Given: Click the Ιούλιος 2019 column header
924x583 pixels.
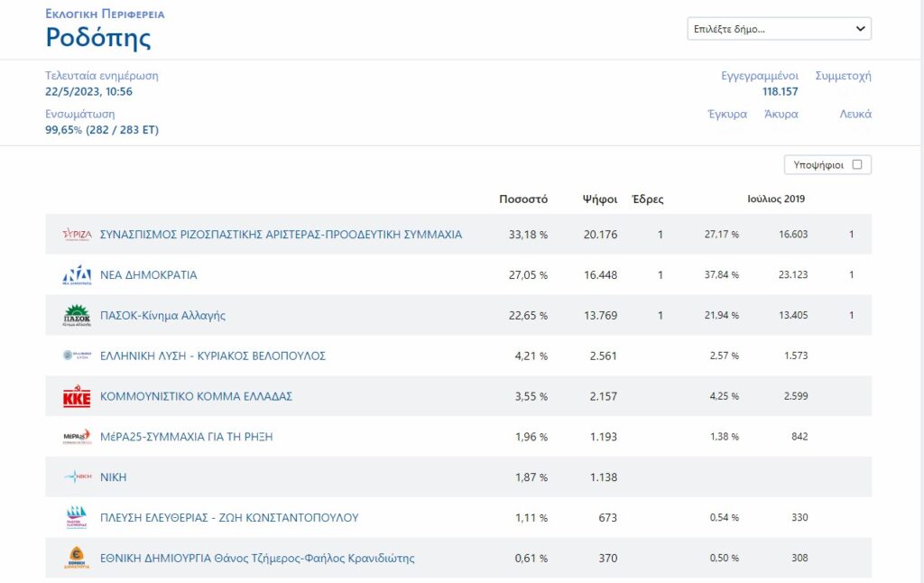Looking at the screenshot, I should coord(776,199).
